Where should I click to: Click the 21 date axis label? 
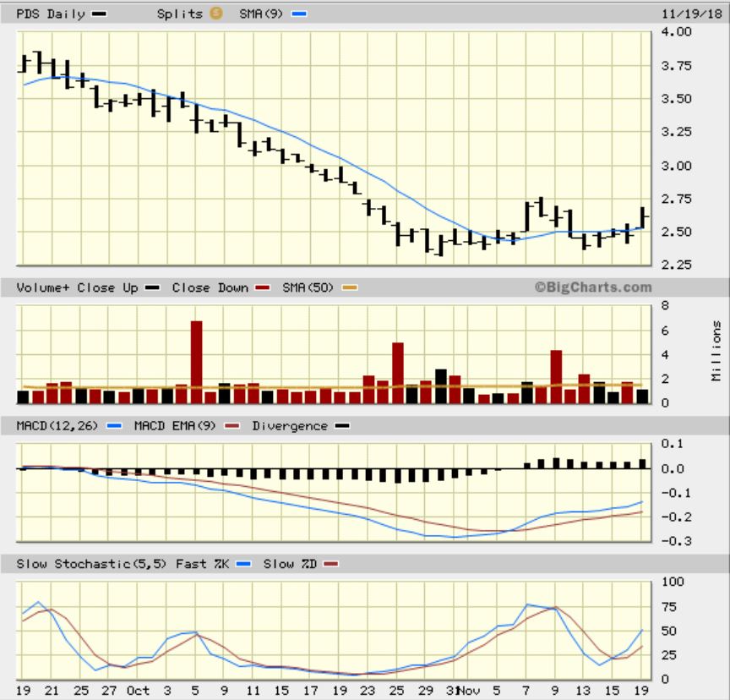pos(52,690)
